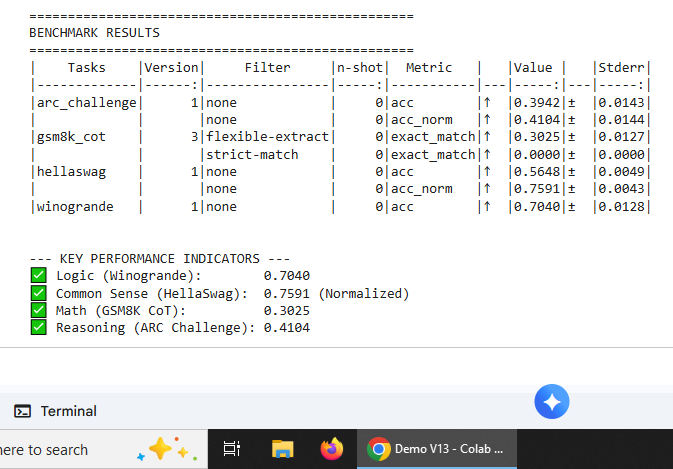The image size is (673, 469).
Task: Click the stderr value 0.0144
Action: click(621, 120)
